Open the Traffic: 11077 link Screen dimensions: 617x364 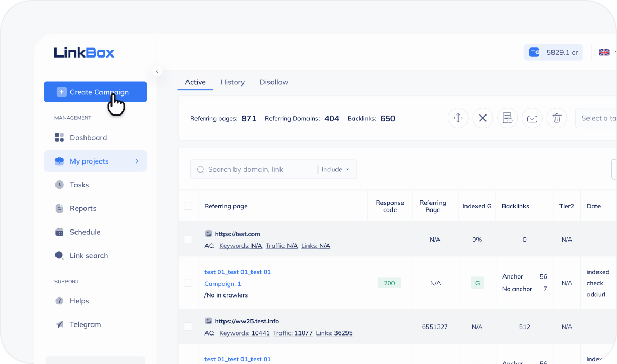tap(293, 333)
